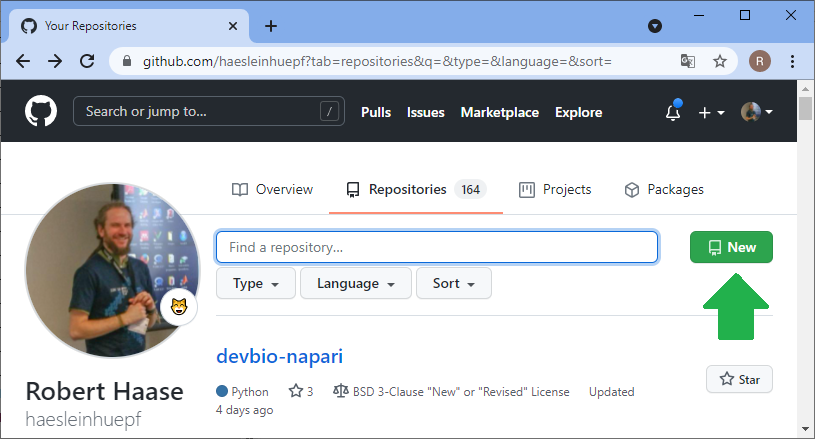Star the devbio-napari repository
815x439 pixels.
[x=739, y=380]
